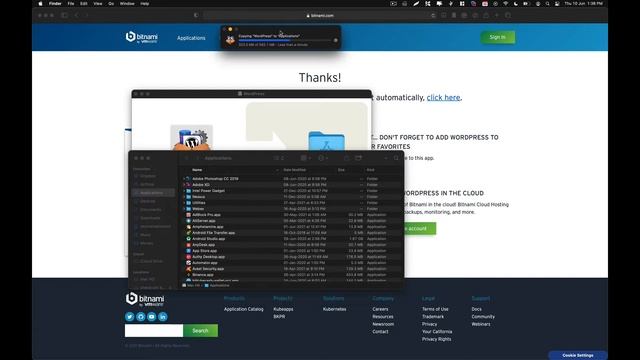Go back in the Finder window
Image resolution: width=640 pixels, height=360 pixels.
pos(187,158)
